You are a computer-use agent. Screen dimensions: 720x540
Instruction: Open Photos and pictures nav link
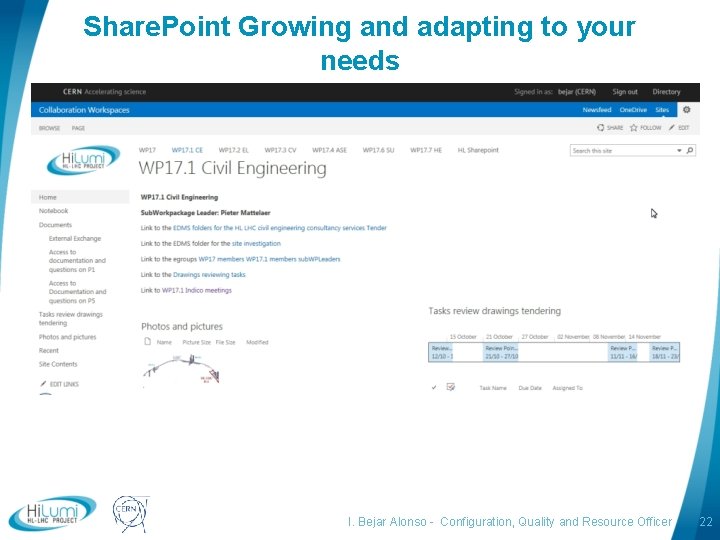tap(68, 337)
